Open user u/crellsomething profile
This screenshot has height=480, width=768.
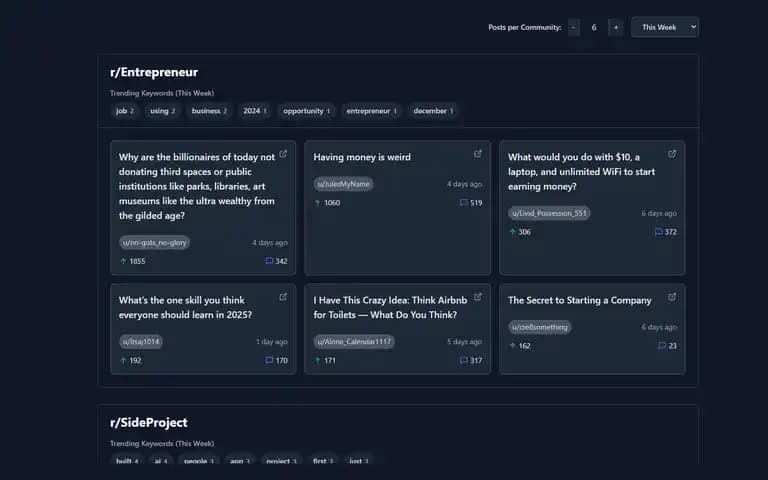(540, 327)
